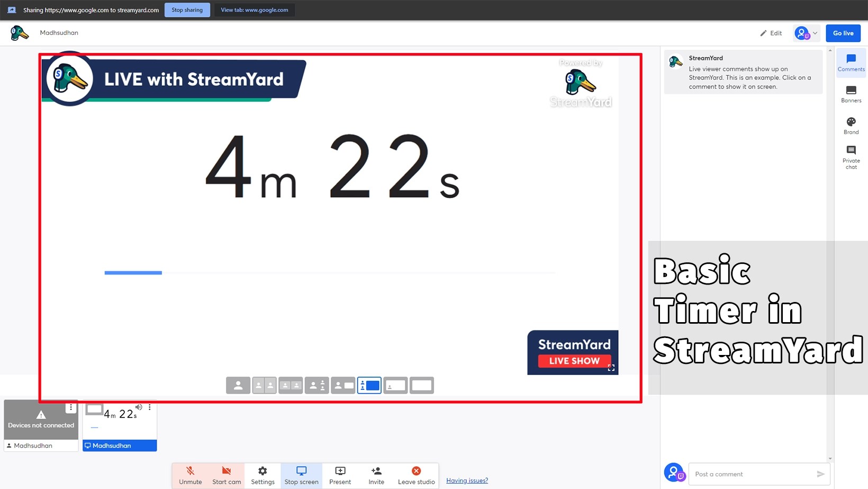Open options menu on Madhsudhan's screen share thumbnail
Viewport: 868px width, 489px height.
pos(150,407)
